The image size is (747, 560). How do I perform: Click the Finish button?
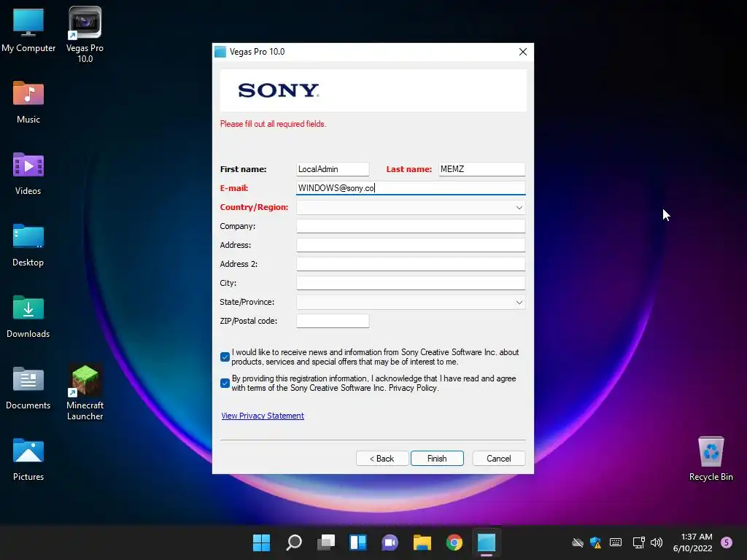click(437, 458)
